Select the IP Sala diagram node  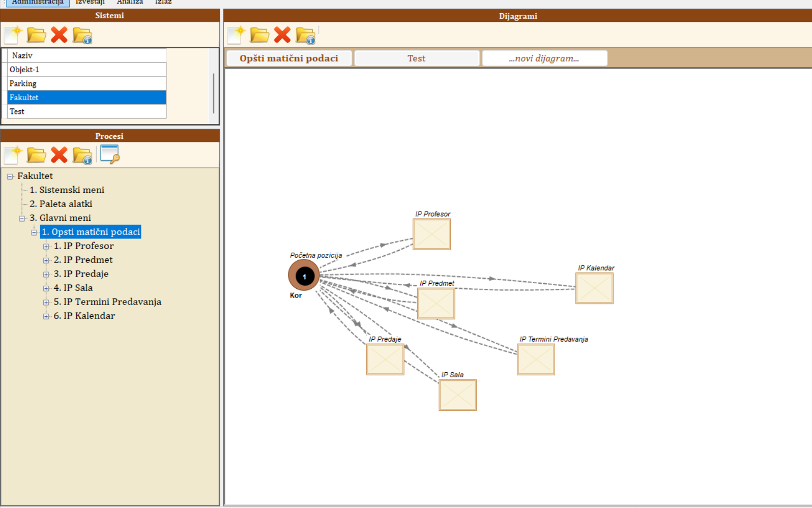(458, 395)
